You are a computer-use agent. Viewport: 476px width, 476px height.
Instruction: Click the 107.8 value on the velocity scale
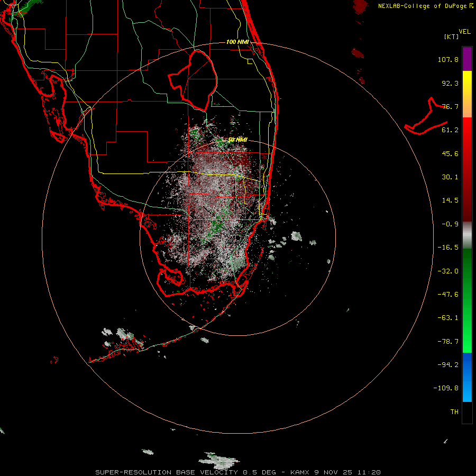coord(448,59)
